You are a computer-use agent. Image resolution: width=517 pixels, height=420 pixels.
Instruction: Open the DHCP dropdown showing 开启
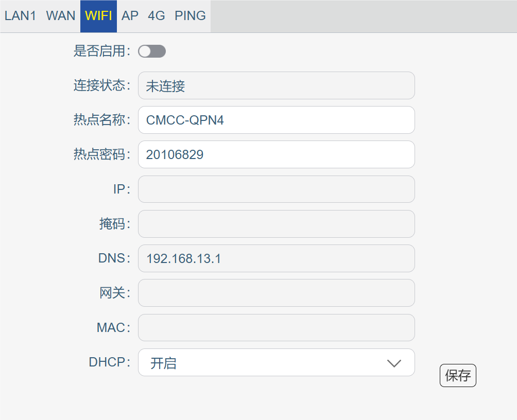(277, 362)
